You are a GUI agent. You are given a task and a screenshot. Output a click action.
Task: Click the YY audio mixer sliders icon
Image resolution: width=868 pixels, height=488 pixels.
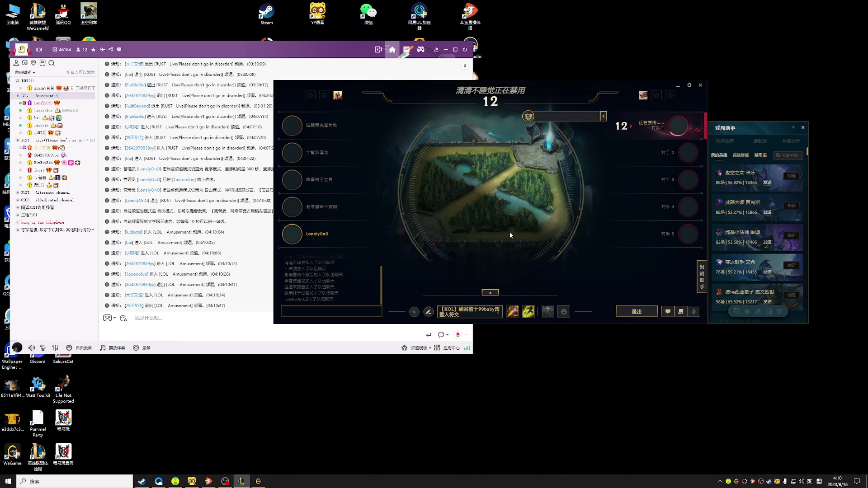click(x=55, y=348)
